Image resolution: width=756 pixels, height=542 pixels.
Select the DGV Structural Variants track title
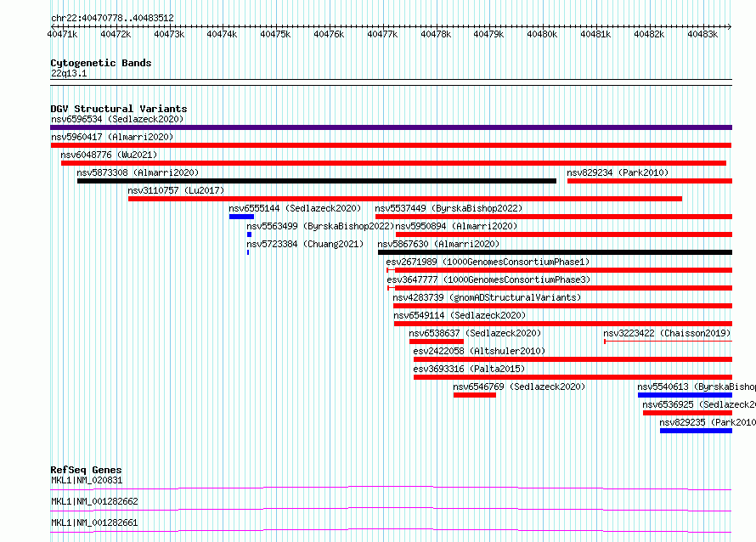(119, 109)
